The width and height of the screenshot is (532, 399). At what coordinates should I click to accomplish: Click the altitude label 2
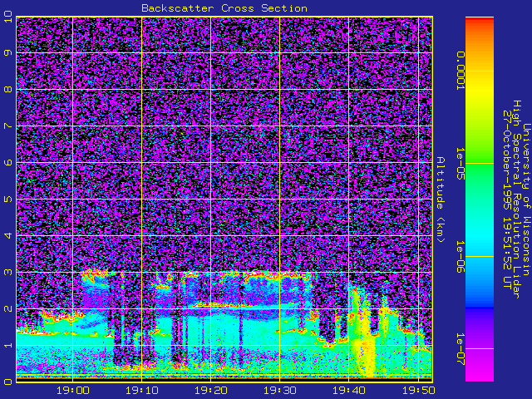tap(8, 308)
